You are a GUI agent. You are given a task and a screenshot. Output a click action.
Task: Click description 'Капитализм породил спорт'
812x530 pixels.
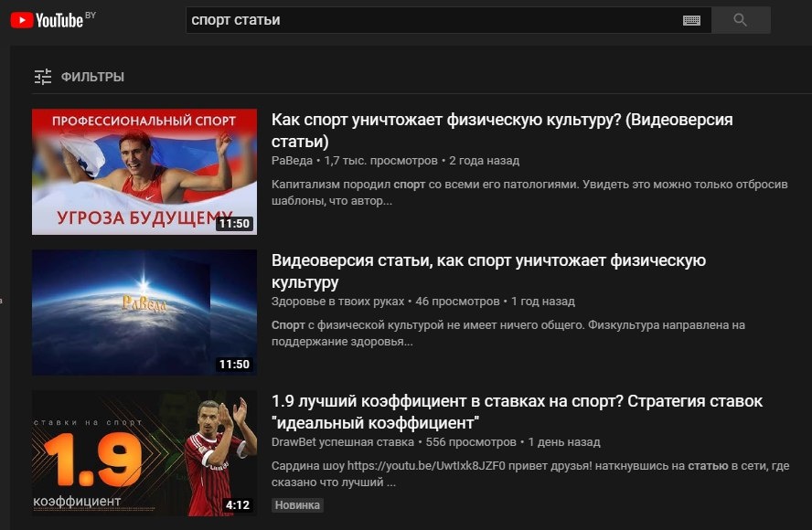tap(529, 193)
